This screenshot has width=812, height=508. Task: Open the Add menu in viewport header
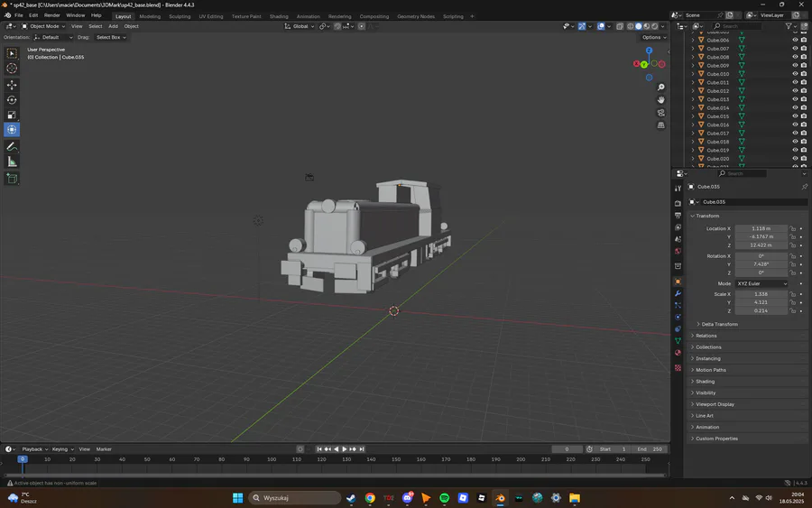tap(113, 26)
